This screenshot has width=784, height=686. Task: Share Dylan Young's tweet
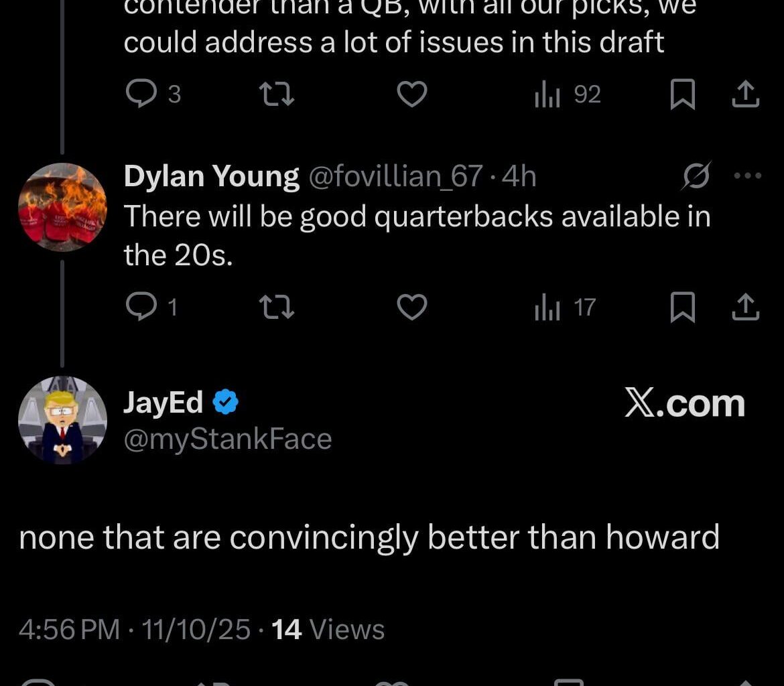tap(745, 307)
